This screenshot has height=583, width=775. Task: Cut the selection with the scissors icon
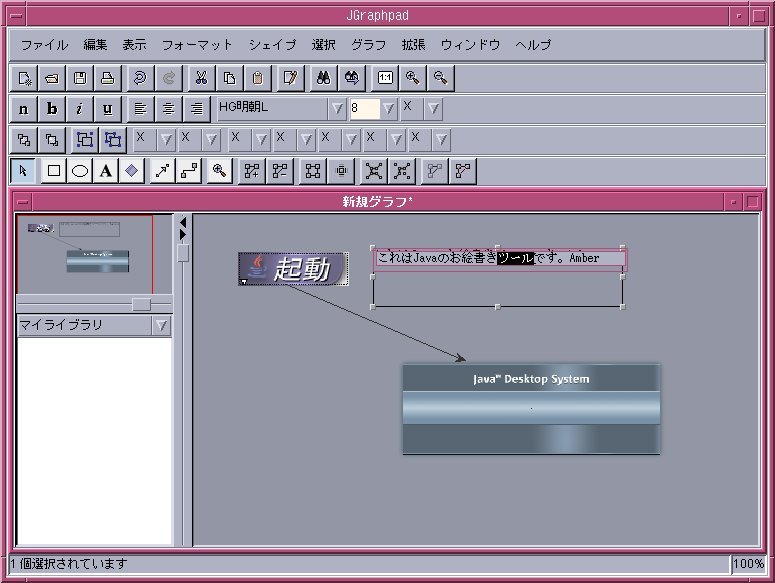202,78
